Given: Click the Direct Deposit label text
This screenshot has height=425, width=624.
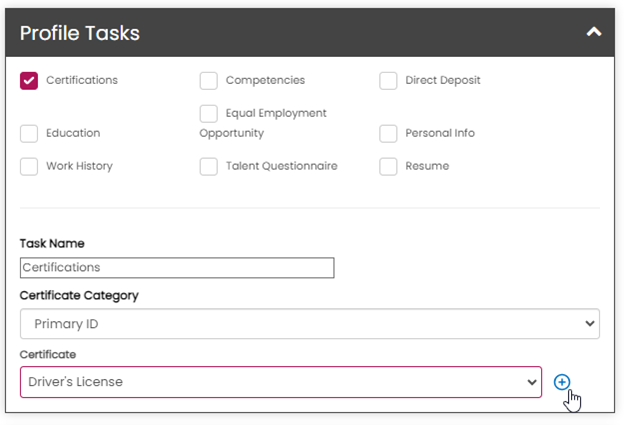Looking at the screenshot, I should [x=443, y=80].
